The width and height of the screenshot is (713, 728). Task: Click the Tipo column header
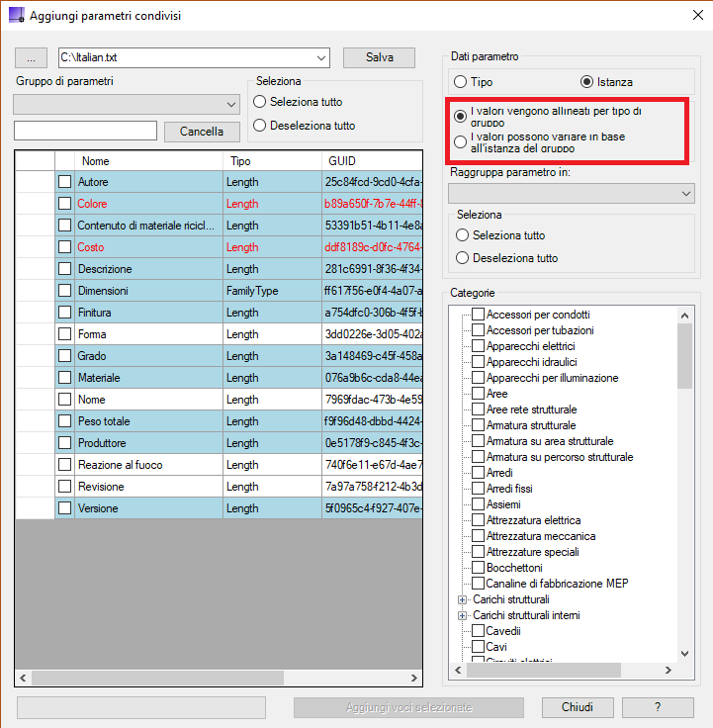tap(273, 161)
